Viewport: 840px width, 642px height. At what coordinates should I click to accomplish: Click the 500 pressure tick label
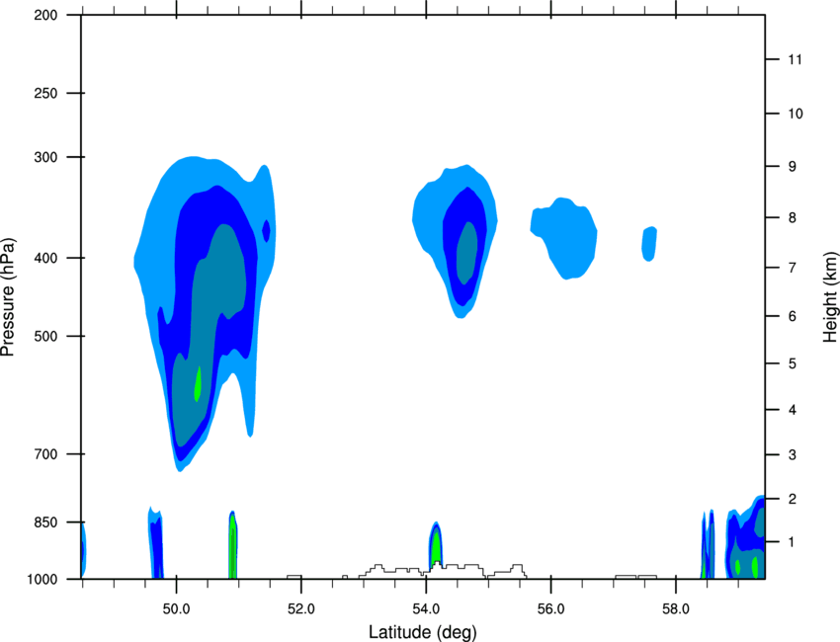tap(45, 336)
